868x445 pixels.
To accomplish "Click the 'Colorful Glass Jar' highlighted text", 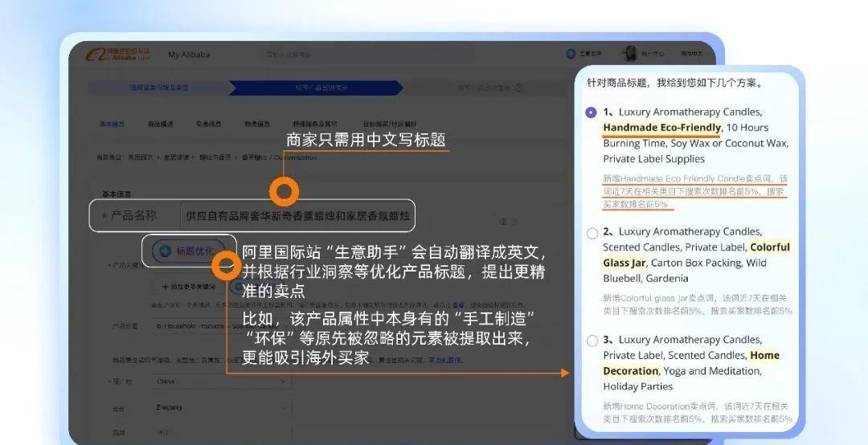I will tap(696, 255).
